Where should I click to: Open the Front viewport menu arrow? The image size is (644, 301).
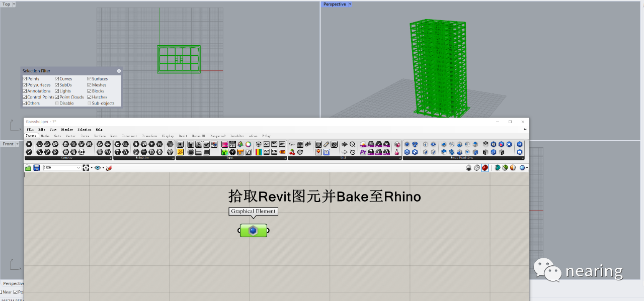(x=17, y=144)
